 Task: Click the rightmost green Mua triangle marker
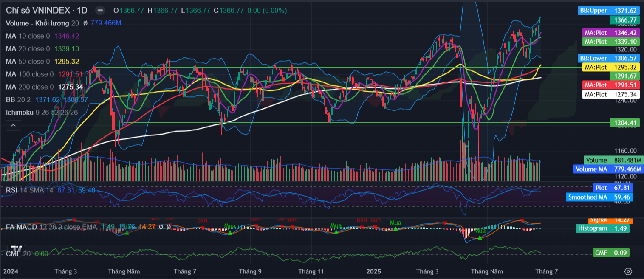point(480,237)
